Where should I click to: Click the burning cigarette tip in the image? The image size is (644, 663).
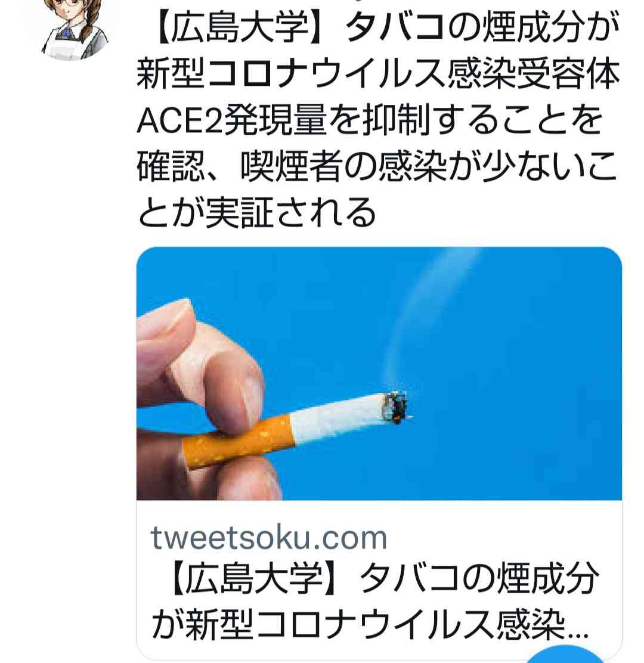click(x=396, y=408)
